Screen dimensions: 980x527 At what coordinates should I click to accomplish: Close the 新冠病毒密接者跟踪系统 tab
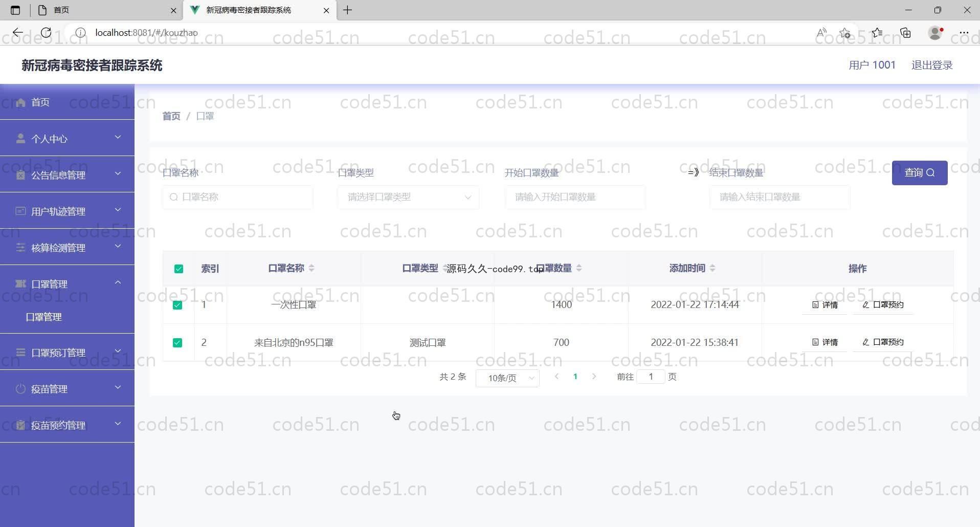(x=326, y=10)
